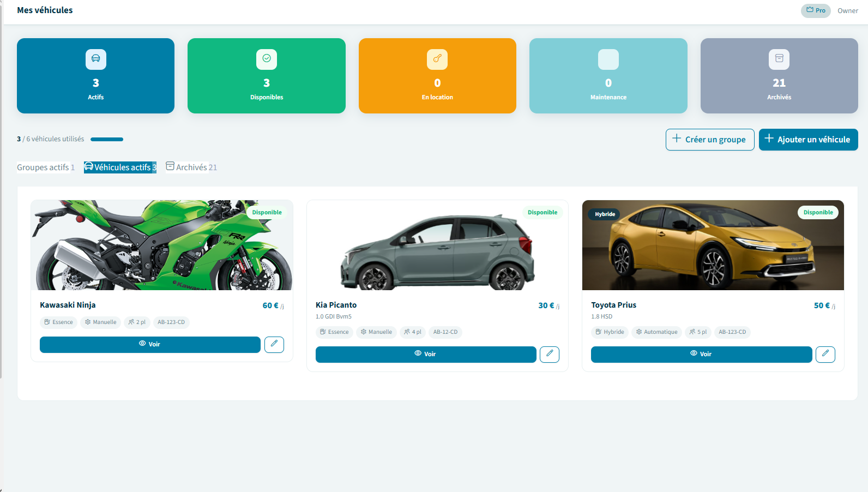
Task: Click the Toyota Prius title
Action: [614, 305]
